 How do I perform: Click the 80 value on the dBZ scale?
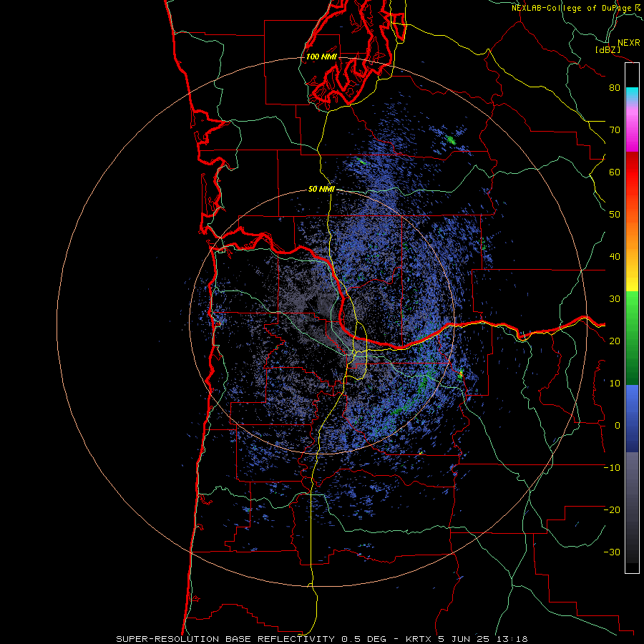pos(615,88)
